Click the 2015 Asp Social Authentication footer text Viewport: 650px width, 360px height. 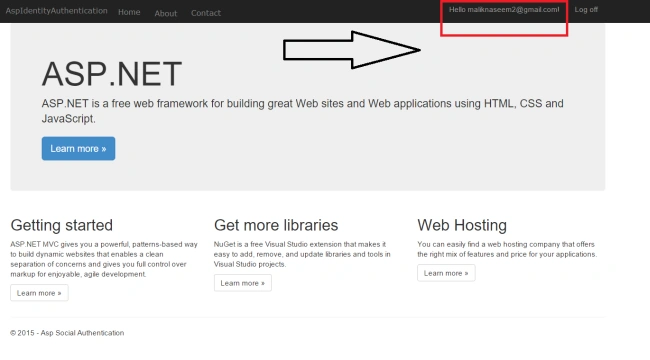(x=67, y=333)
